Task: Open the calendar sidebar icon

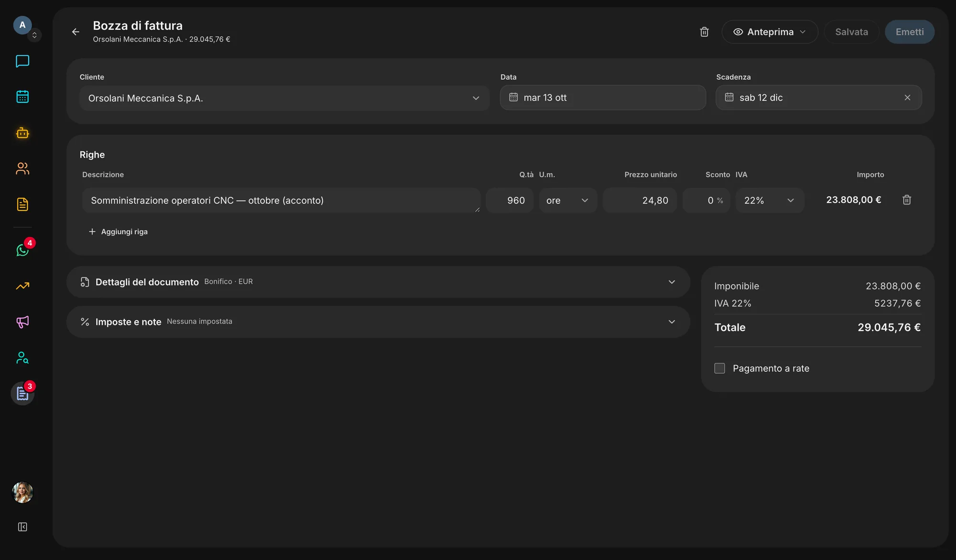Action: click(x=22, y=97)
